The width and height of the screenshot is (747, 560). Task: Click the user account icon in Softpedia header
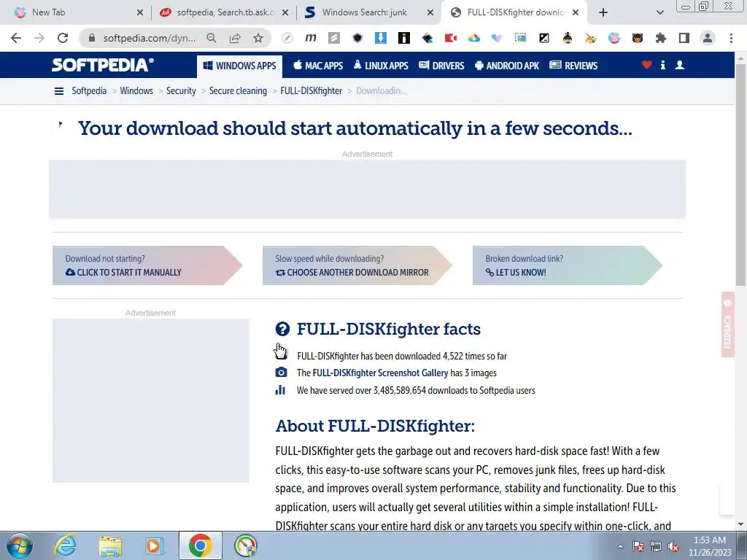[680, 65]
